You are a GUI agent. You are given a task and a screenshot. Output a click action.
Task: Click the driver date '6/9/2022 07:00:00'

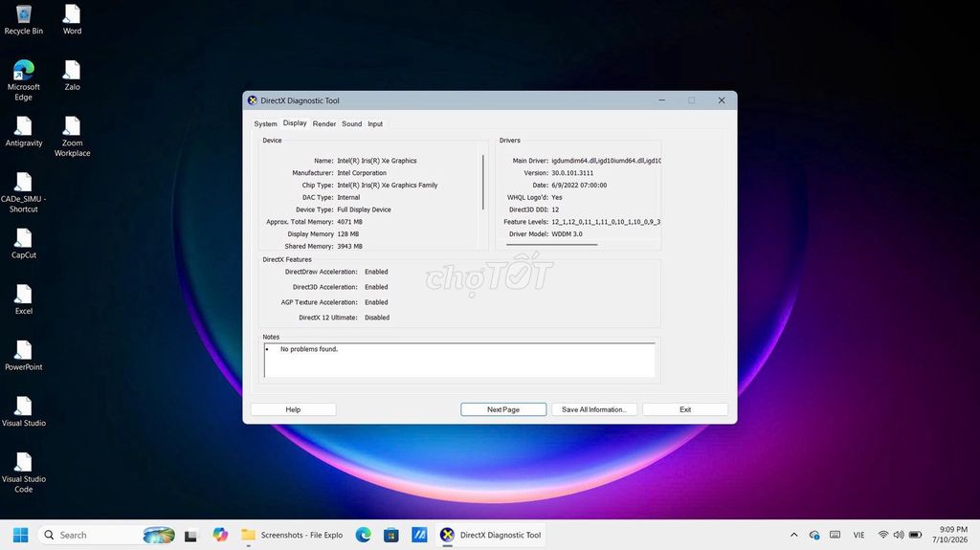(x=579, y=185)
